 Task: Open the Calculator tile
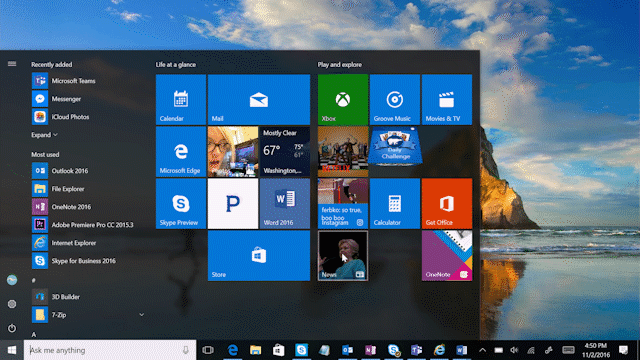point(395,204)
